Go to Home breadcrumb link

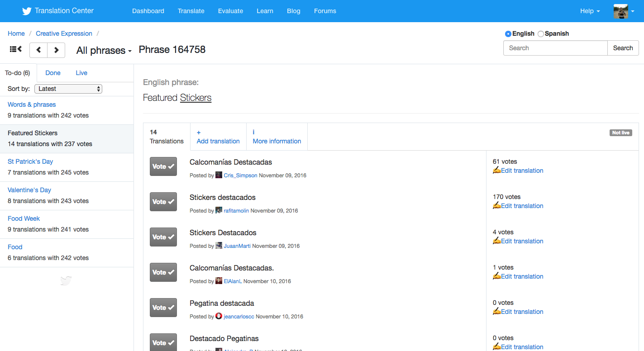[x=16, y=33]
